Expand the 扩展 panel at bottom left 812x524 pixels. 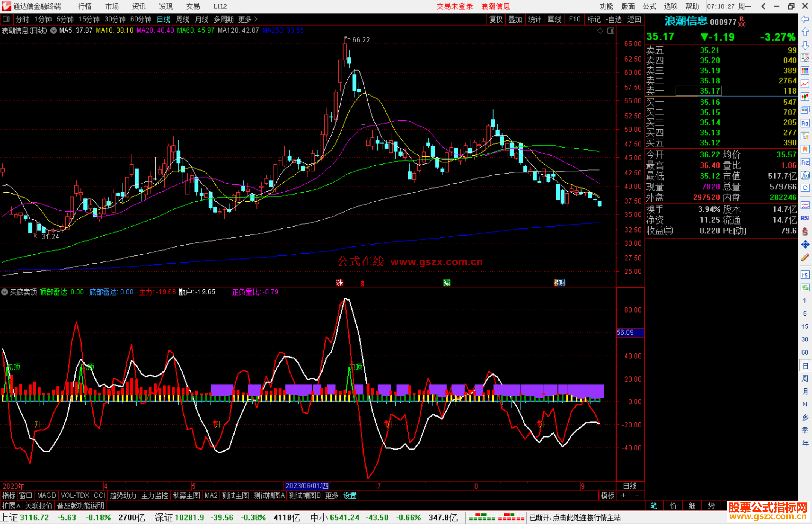click(11, 506)
